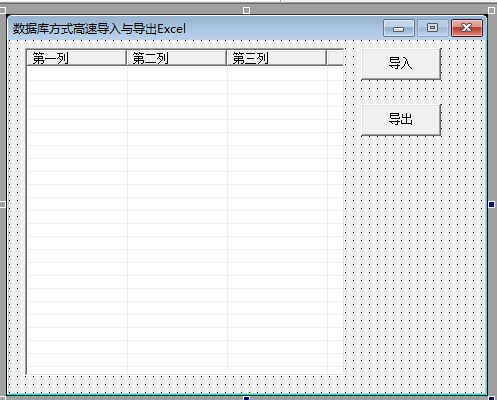Click the left-middle form sizing handle
Screen dimensions: 497x400
2,204
